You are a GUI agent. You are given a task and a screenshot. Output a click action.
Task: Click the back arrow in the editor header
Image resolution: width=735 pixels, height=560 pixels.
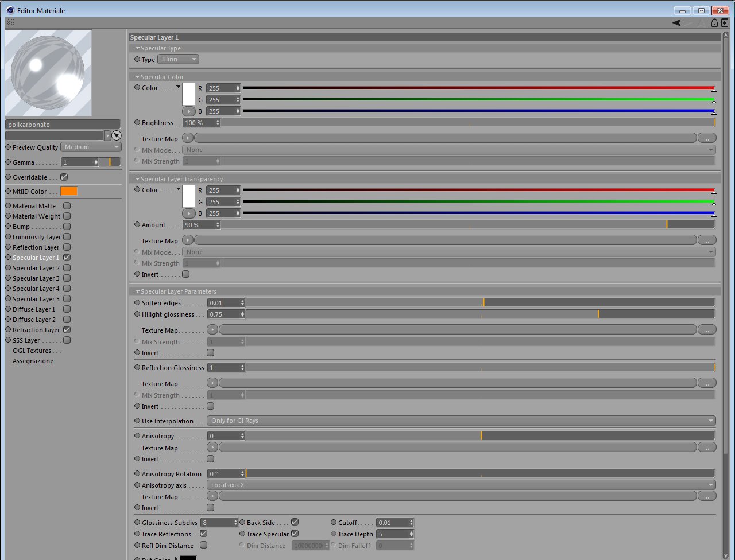pyautogui.click(x=677, y=23)
